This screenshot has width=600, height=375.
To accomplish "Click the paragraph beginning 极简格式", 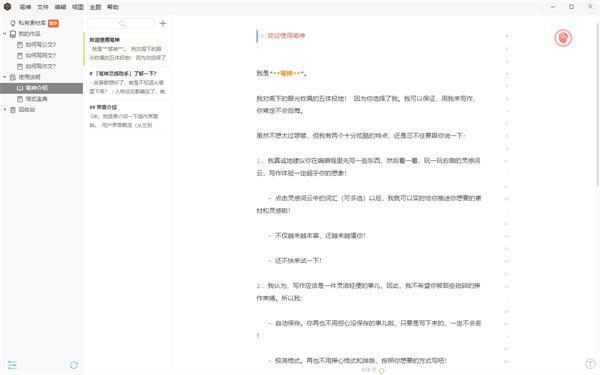I will click(357, 360).
